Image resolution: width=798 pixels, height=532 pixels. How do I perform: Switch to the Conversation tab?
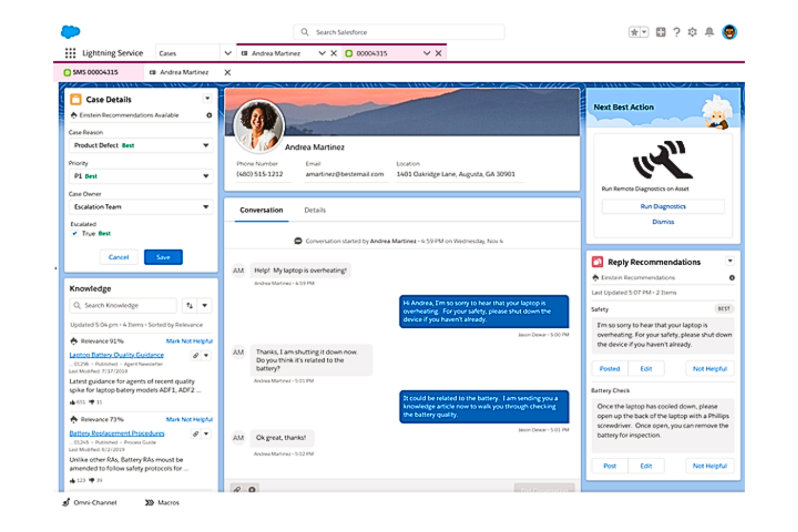(262, 210)
